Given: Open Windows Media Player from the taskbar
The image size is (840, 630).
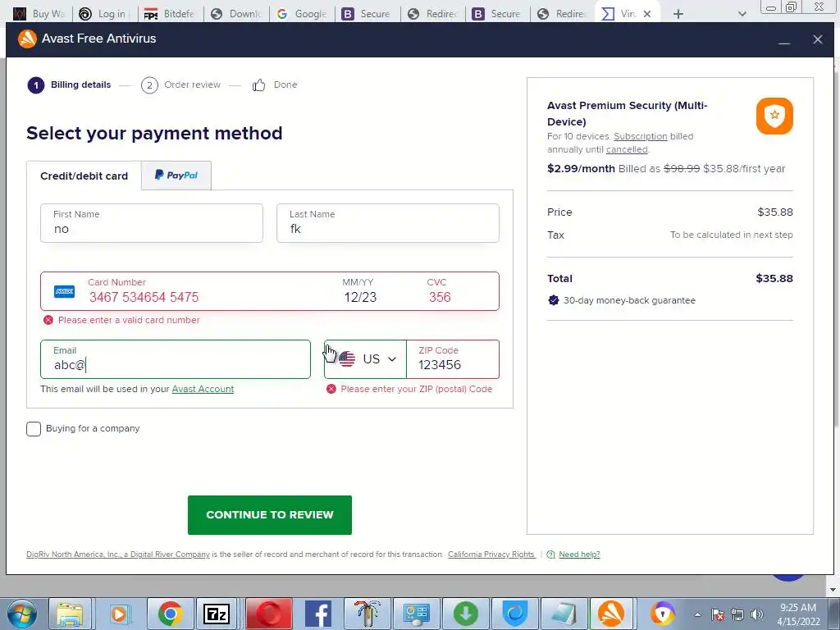Looking at the screenshot, I should click(120, 614).
